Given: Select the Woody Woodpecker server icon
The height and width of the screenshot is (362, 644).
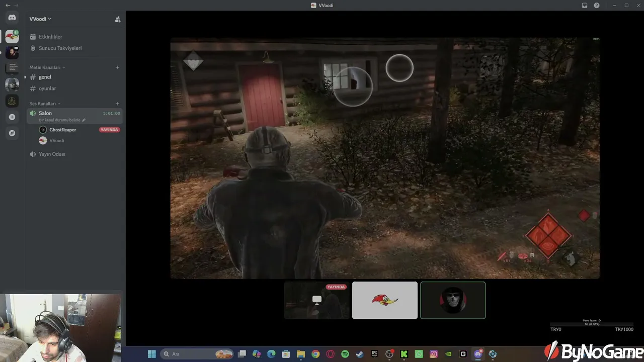Looking at the screenshot, I should click(x=12, y=36).
